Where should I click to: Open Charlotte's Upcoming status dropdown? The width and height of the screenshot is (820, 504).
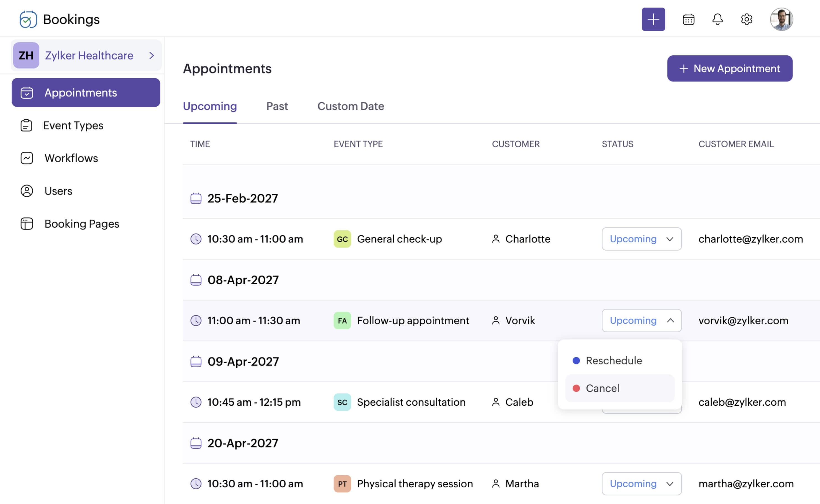click(x=641, y=239)
